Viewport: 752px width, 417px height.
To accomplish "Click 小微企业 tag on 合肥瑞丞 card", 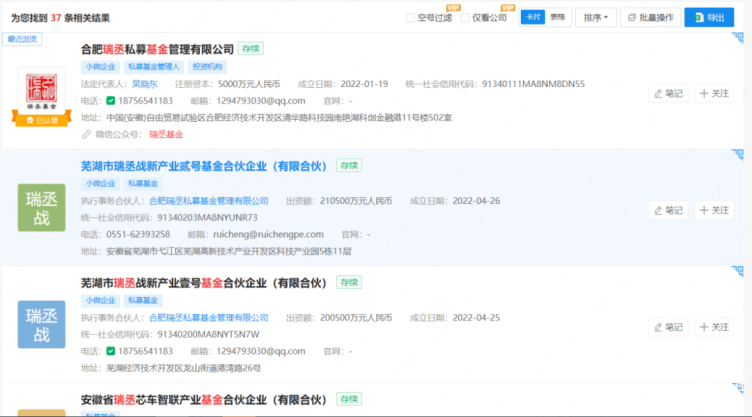I will click(x=100, y=67).
